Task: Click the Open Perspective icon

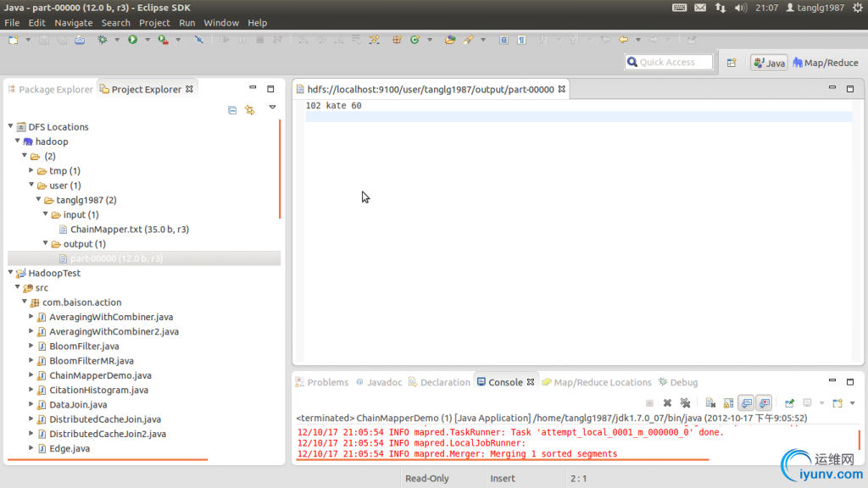Action: (x=731, y=63)
